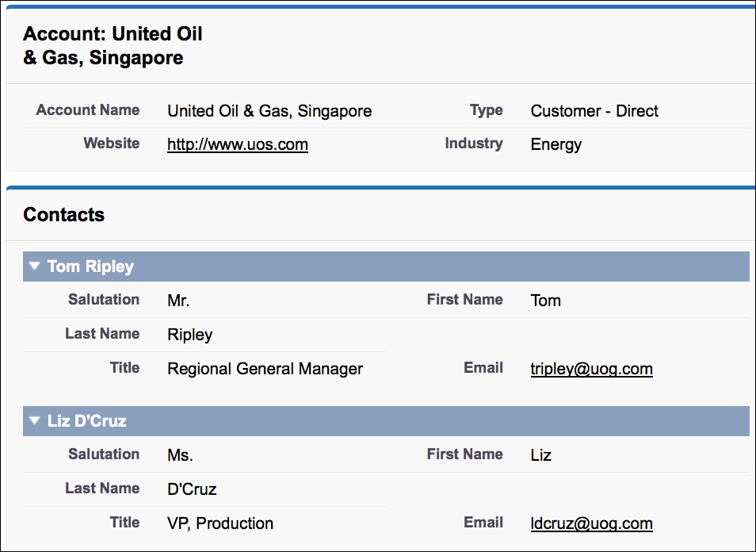Click the Customer - Direct type value
The height and width of the screenshot is (552, 756).
coord(594,111)
